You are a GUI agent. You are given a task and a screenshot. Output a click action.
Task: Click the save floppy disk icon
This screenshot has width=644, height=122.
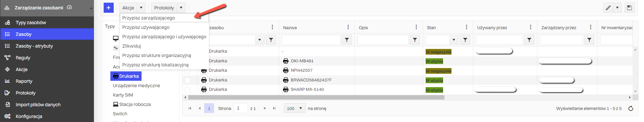pos(629,8)
